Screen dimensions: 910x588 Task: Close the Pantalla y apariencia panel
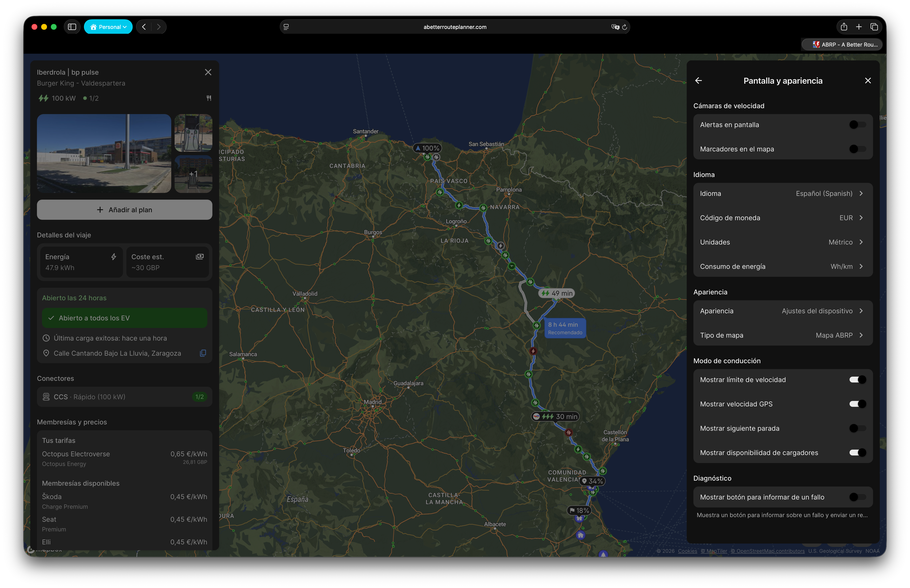868,81
